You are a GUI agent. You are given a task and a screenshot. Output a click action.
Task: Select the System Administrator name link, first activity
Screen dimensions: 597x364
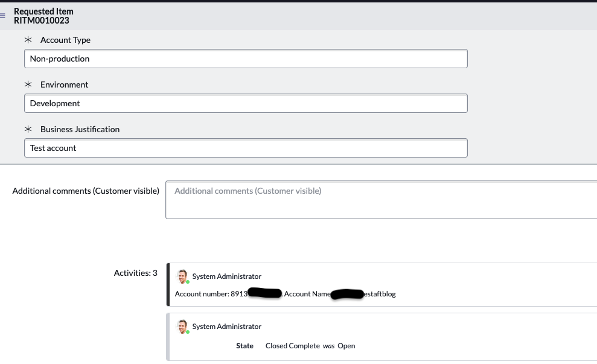click(227, 276)
